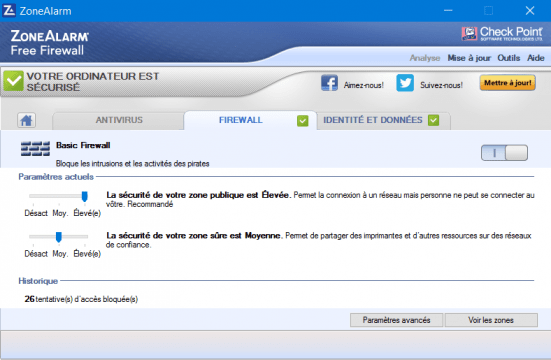Click the green secured checkmark shield icon

13,81
